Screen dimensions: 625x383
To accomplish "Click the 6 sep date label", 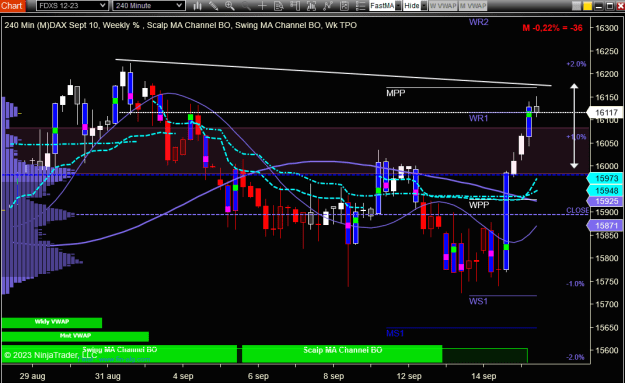I will [258, 376].
